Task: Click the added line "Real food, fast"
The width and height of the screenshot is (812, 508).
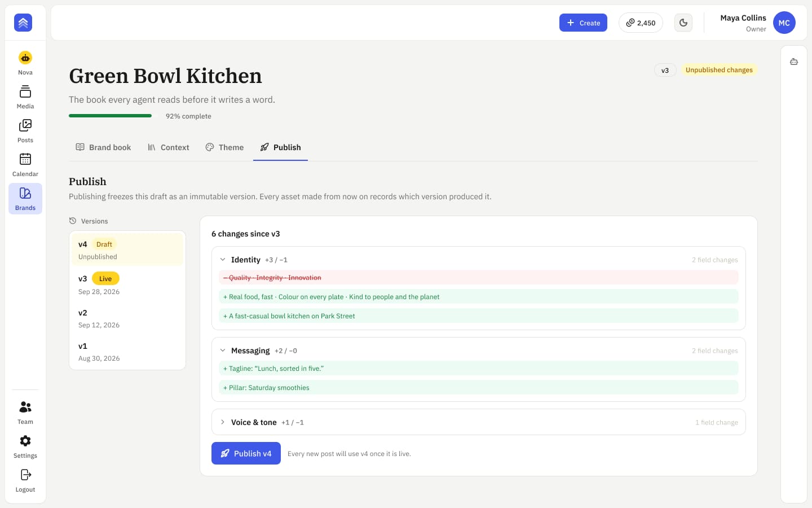Action: 479,297
